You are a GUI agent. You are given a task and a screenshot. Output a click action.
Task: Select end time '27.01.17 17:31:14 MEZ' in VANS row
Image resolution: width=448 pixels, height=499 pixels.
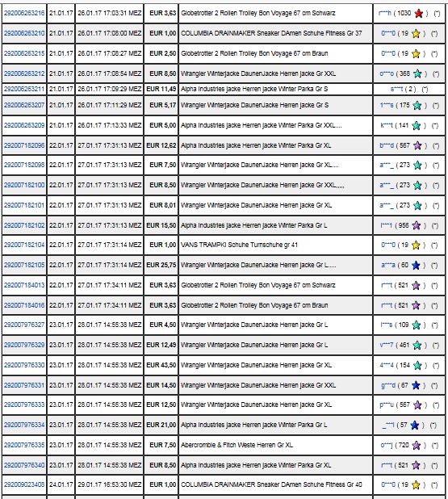pyautogui.click(x=110, y=245)
